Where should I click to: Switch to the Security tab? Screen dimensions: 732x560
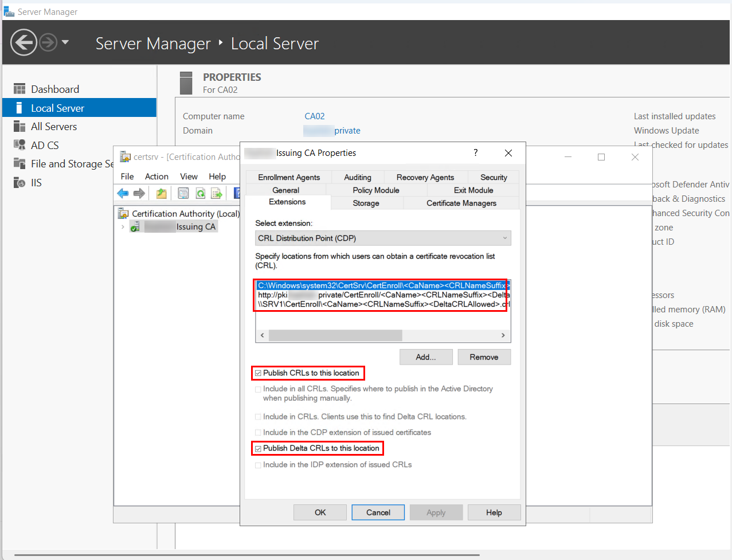pyautogui.click(x=494, y=177)
